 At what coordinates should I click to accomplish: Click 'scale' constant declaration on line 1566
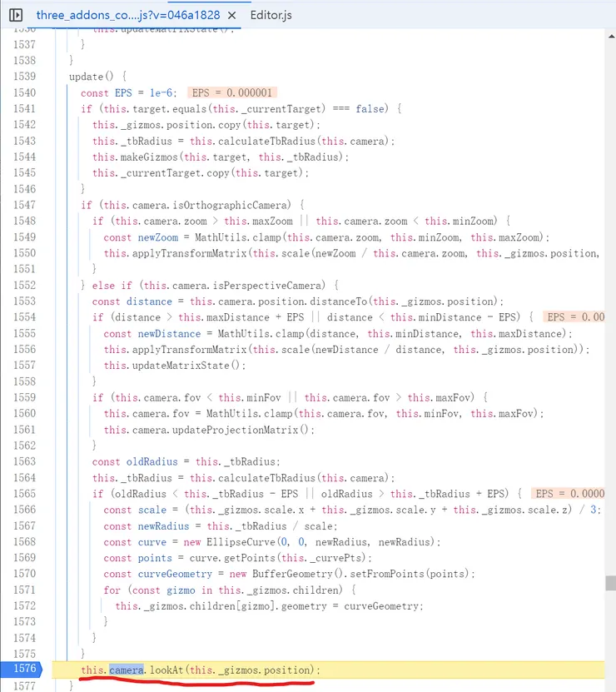[152, 510]
